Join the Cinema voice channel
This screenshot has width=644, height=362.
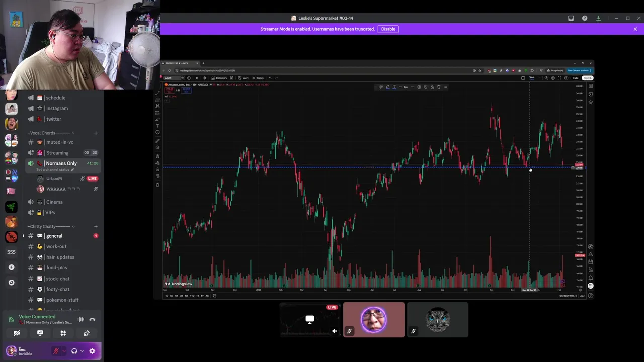coord(62,202)
